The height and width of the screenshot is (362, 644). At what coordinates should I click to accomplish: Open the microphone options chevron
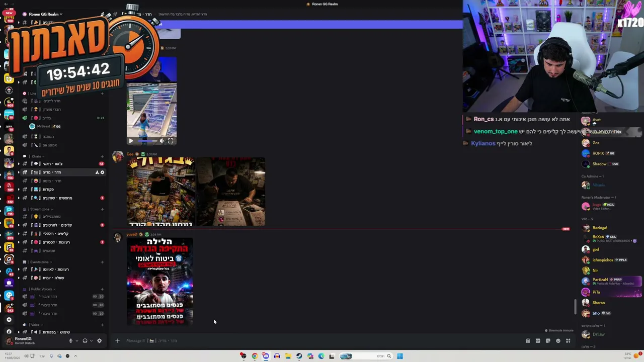click(x=76, y=341)
